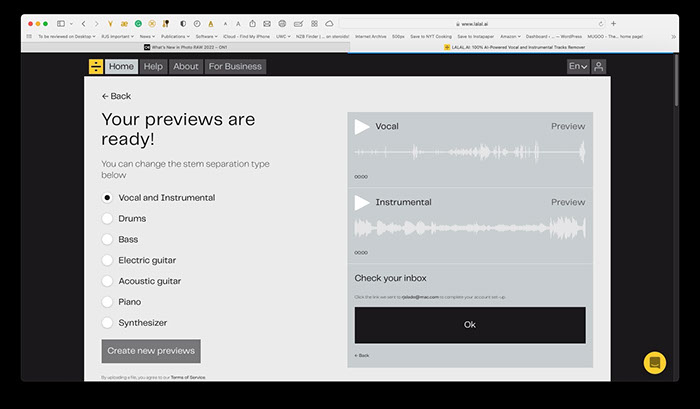The image size is (700, 409).
Task: Open the Publications bookmarks folder dropdown
Action: tap(175, 35)
